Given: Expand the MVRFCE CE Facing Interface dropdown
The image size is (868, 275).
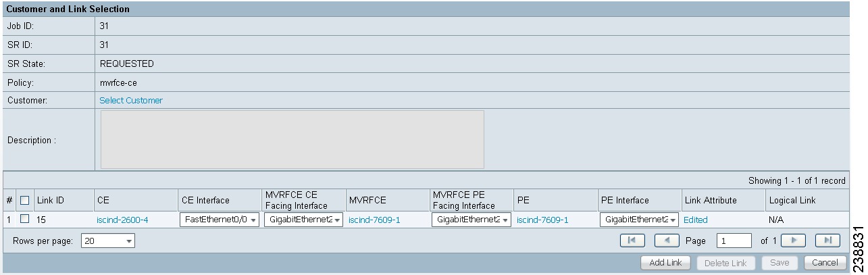Looking at the screenshot, I should (x=303, y=220).
